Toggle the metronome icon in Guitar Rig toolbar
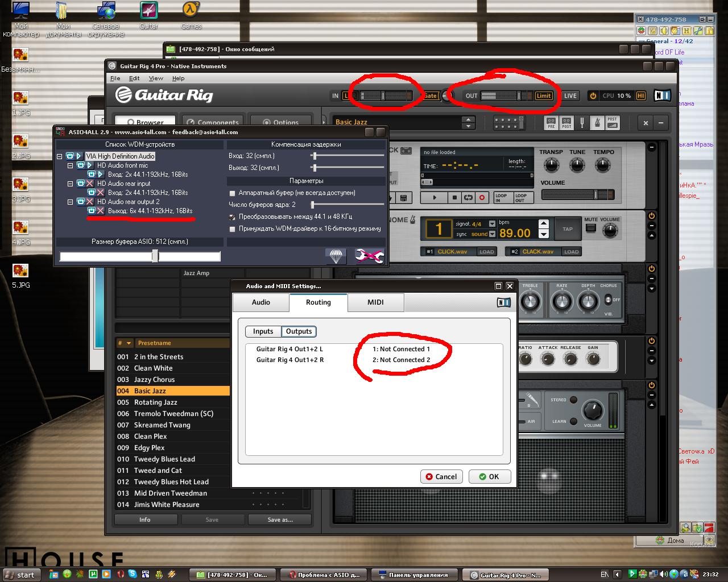This screenshot has width=728, height=582. 597,123
